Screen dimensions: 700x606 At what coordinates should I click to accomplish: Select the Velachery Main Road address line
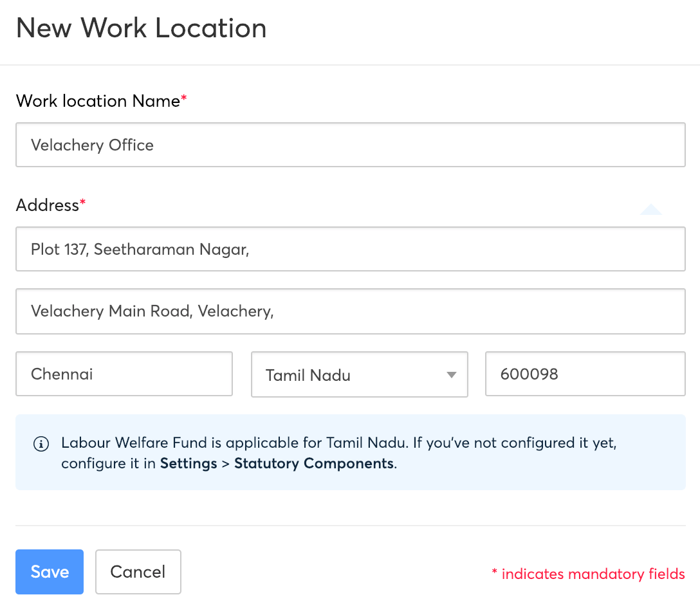coord(350,311)
